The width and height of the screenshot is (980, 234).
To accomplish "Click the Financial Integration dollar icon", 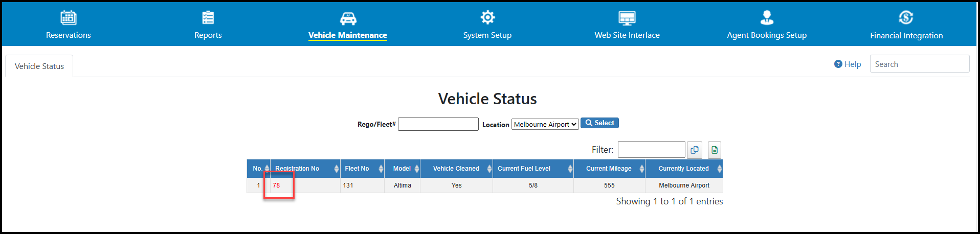I will click(906, 18).
